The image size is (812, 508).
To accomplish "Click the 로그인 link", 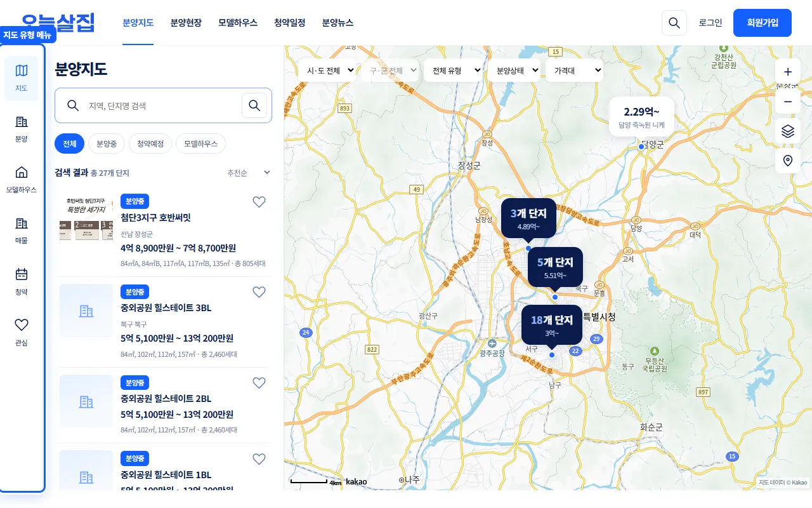I will (x=710, y=23).
